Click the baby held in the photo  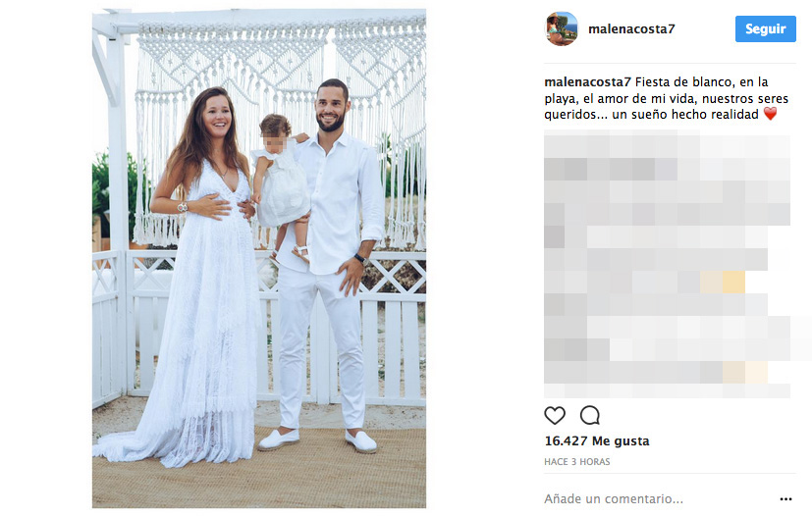[x=280, y=186]
